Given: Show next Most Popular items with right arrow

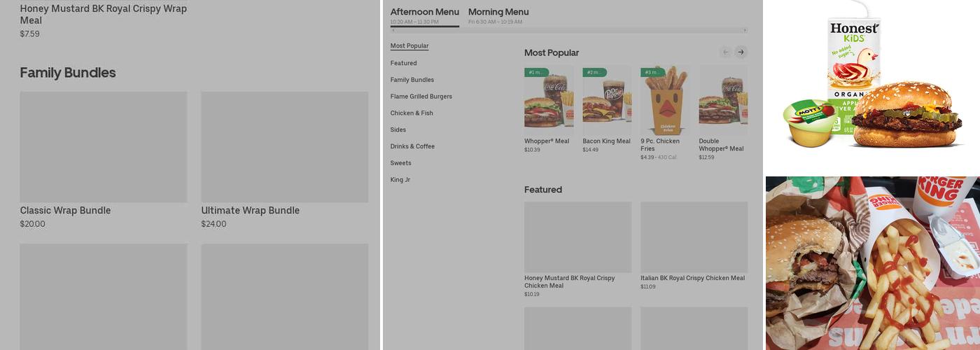Looking at the screenshot, I should pyautogui.click(x=741, y=52).
